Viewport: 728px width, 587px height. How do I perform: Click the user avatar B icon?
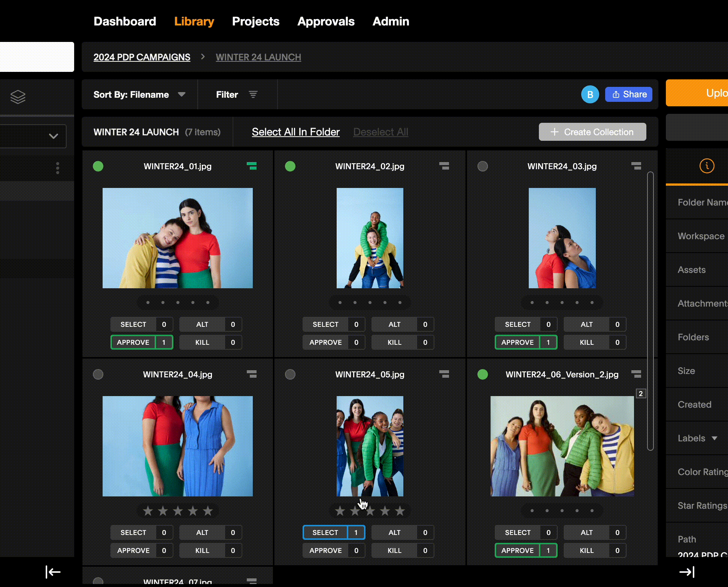coord(590,94)
